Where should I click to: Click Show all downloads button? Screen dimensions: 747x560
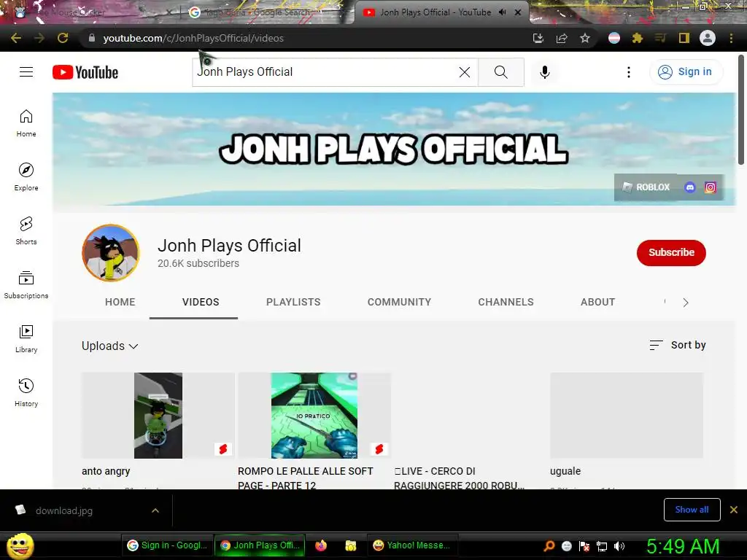(x=692, y=510)
